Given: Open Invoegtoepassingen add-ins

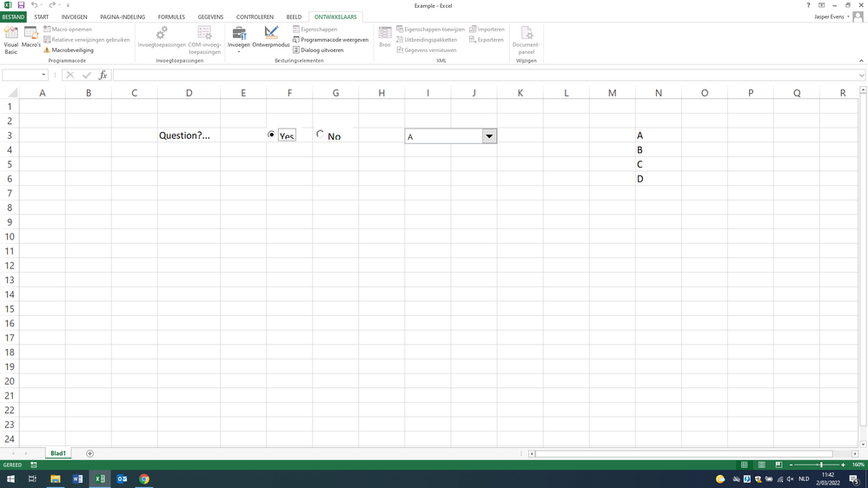Looking at the screenshot, I should pos(162,37).
